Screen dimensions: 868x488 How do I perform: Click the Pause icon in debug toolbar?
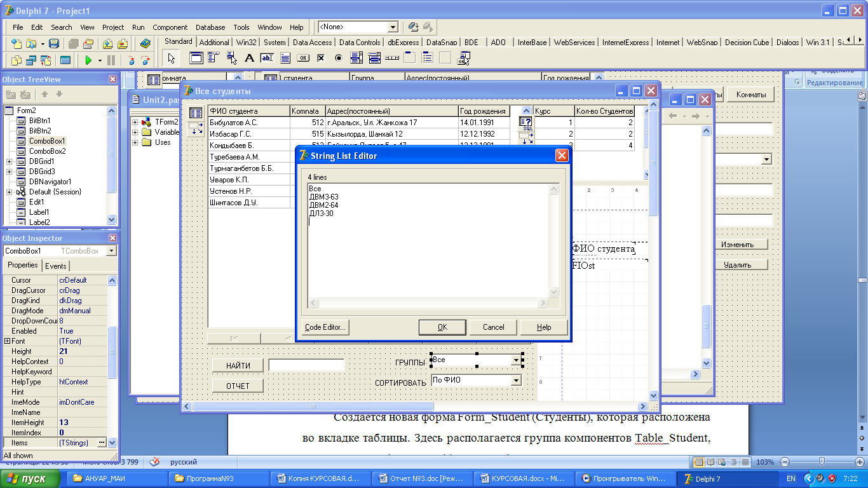(111, 60)
